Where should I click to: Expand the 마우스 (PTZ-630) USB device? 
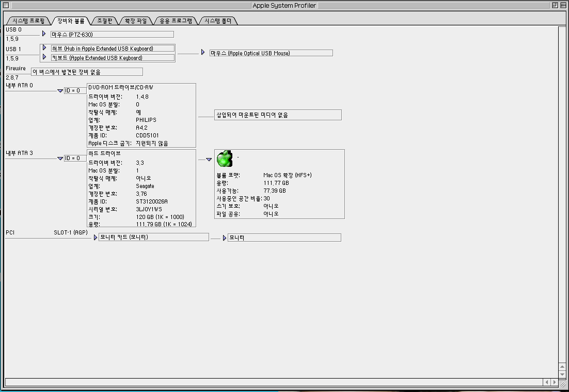[44, 34]
